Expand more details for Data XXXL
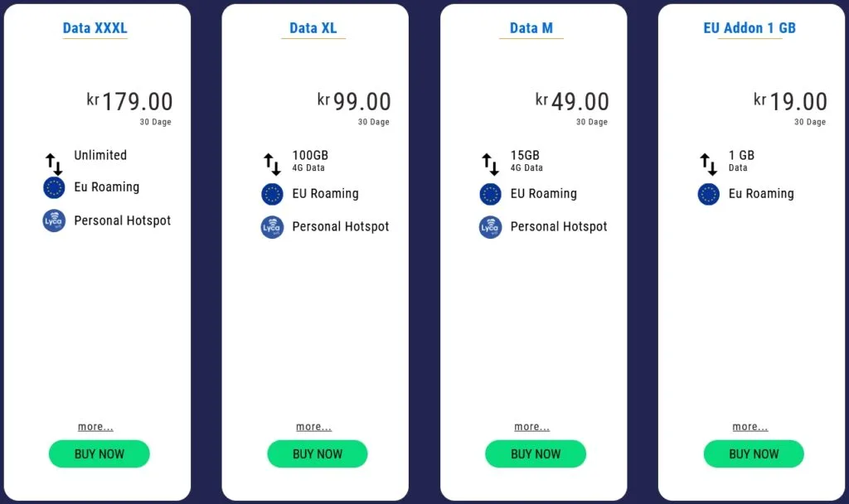The image size is (849, 504). point(95,427)
